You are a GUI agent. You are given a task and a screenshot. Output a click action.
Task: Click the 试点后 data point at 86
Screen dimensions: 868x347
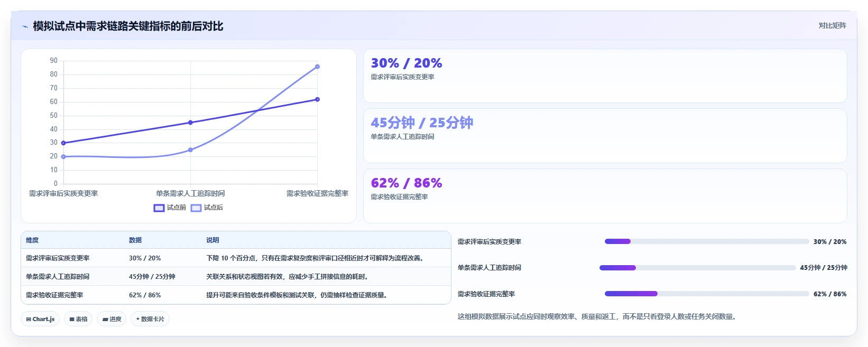317,67
